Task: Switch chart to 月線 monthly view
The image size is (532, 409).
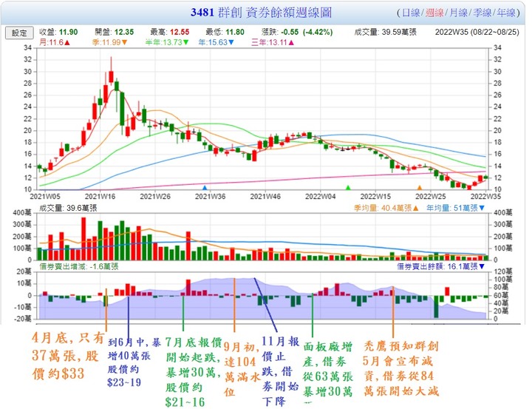Action: pos(458,13)
